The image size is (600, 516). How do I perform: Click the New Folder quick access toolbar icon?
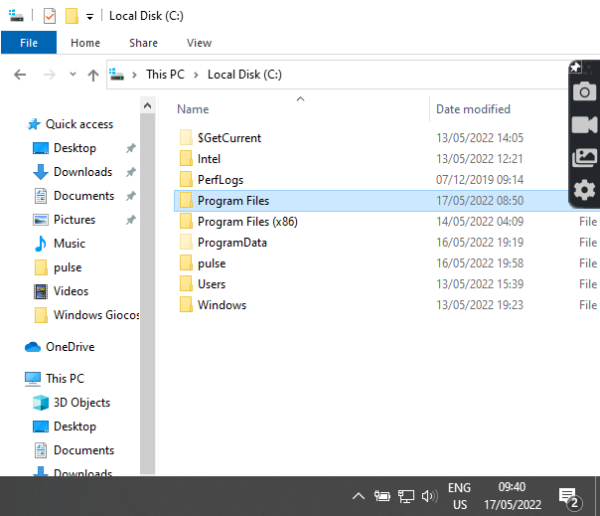[x=72, y=16]
